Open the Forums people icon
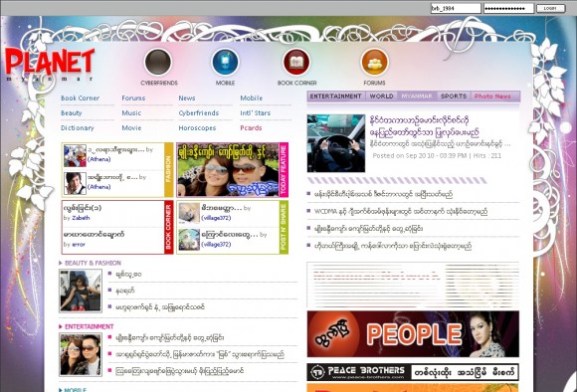The image size is (577, 392). pos(375,63)
